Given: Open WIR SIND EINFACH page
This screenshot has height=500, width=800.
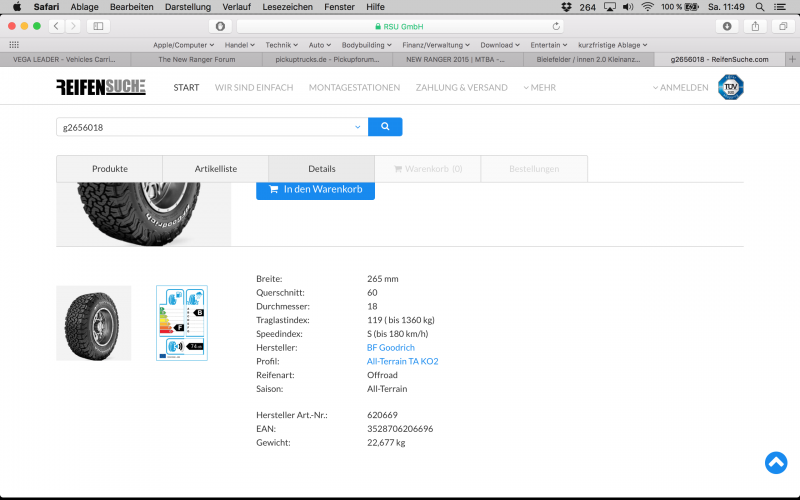Looking at the screenshot, I should [x=254, y=88].
